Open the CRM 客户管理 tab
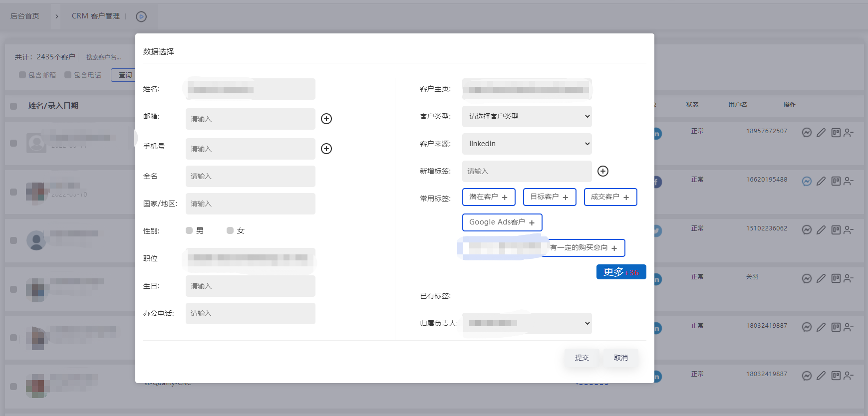This screenshot has width=868, height=416. (x=95, y=16)
